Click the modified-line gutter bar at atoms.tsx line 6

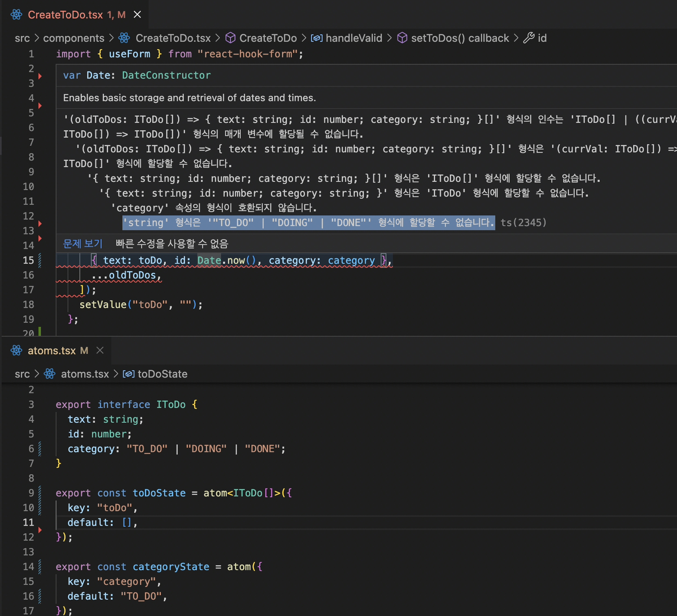[x=40, y=449]
